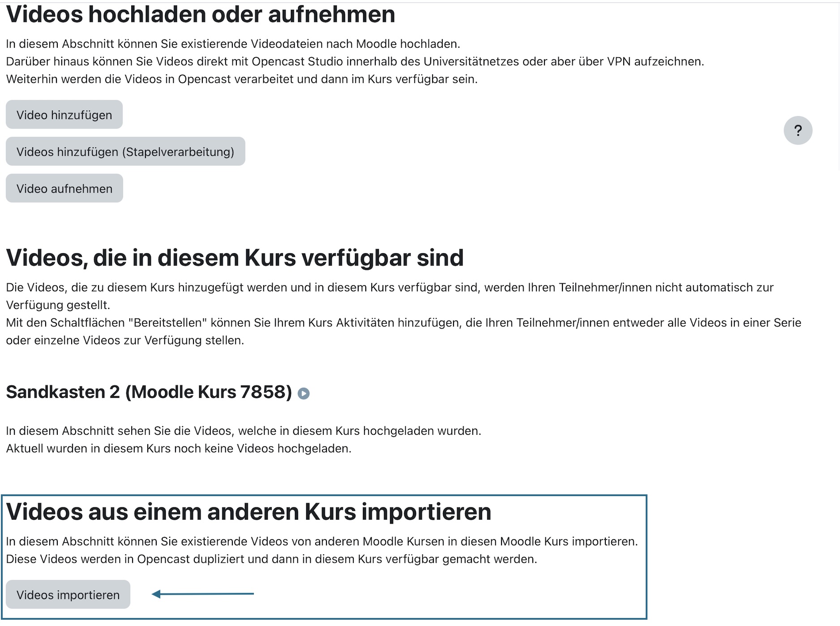Select heading 'Videos aus einem anderen Kurs importieren'
This screenshot has width=840, height=626.
pos(249,511)
